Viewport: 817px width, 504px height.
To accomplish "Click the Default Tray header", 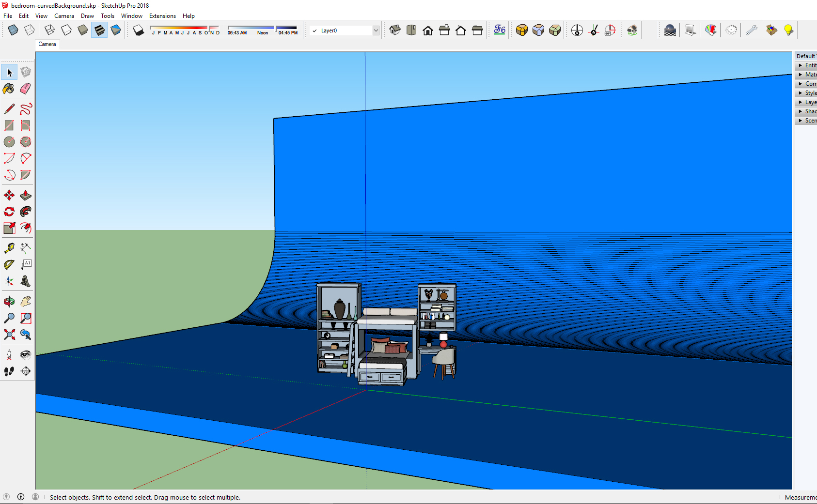I will [x=806, y=56].
